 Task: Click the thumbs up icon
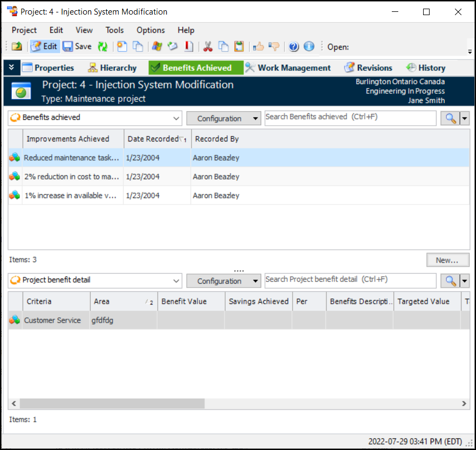pos(259,46)
